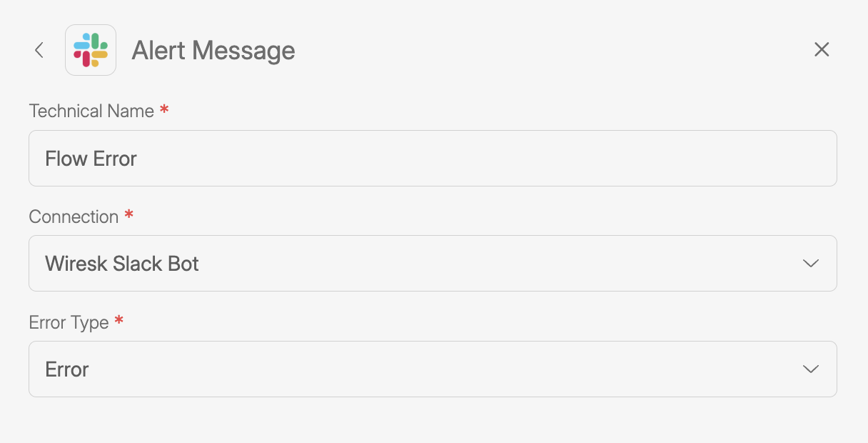Screen dimensions: 868x443
Task: Click the 'Flow Error' text value
Action: 91,159
